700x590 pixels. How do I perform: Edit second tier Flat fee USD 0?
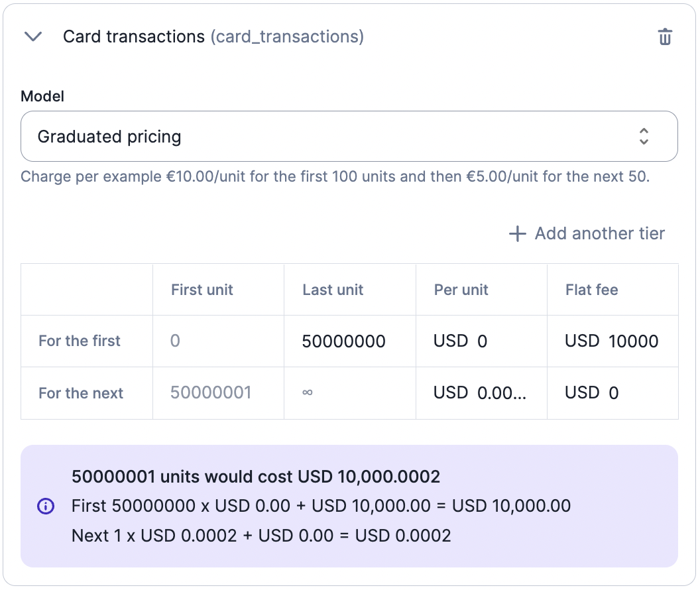(x=613, y=393)
